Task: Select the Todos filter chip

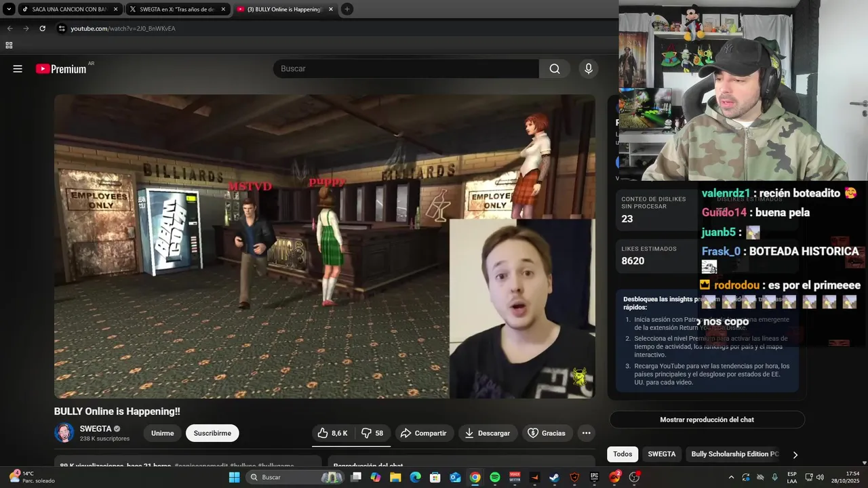Action: (x=623, y=454)
